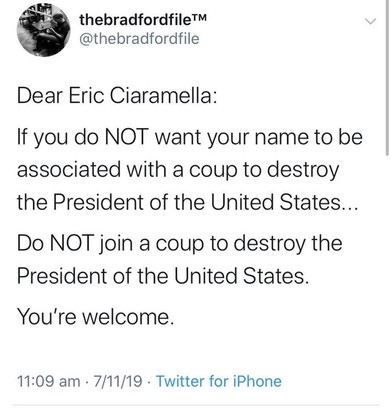Select the 11:09 am timestamp
Screen dimensions: 392x408
pos(49,381)
